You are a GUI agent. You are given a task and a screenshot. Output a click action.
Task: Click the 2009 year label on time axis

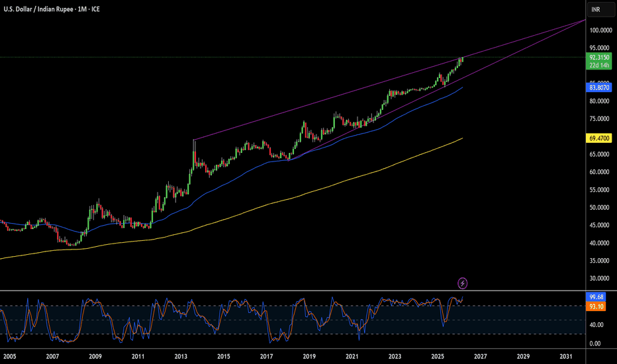(x=95, y=357)
